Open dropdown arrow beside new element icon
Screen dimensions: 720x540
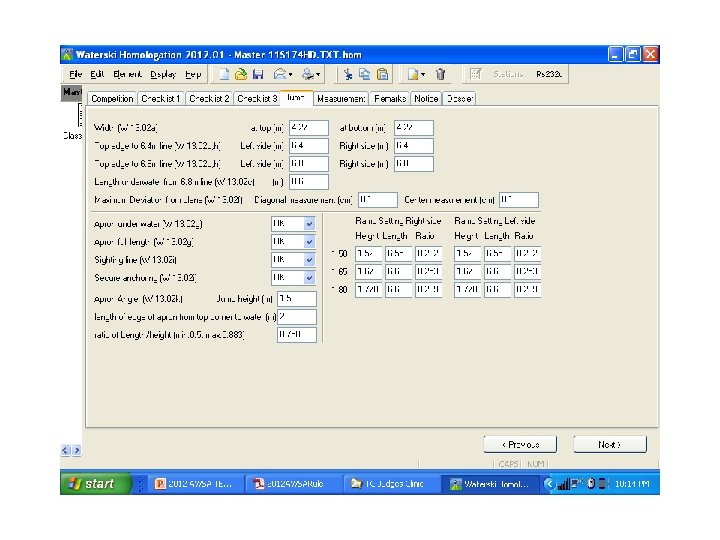coord(423,74)
